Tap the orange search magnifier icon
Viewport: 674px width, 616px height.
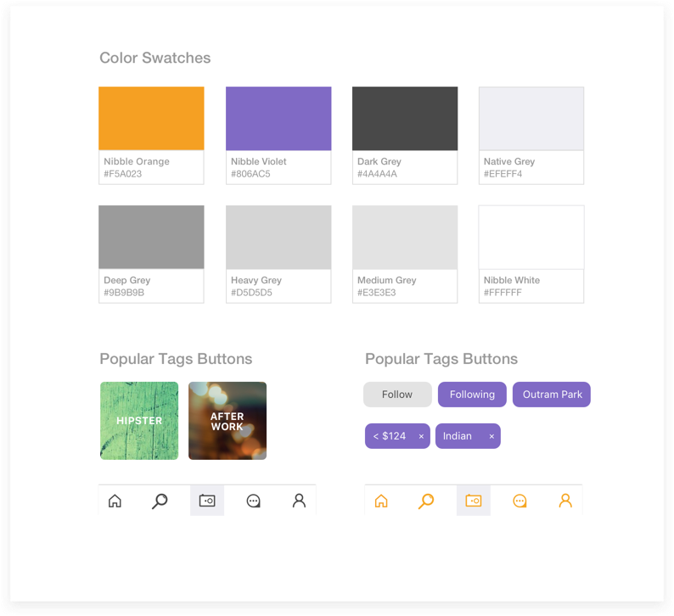click(x=426, y=501)
